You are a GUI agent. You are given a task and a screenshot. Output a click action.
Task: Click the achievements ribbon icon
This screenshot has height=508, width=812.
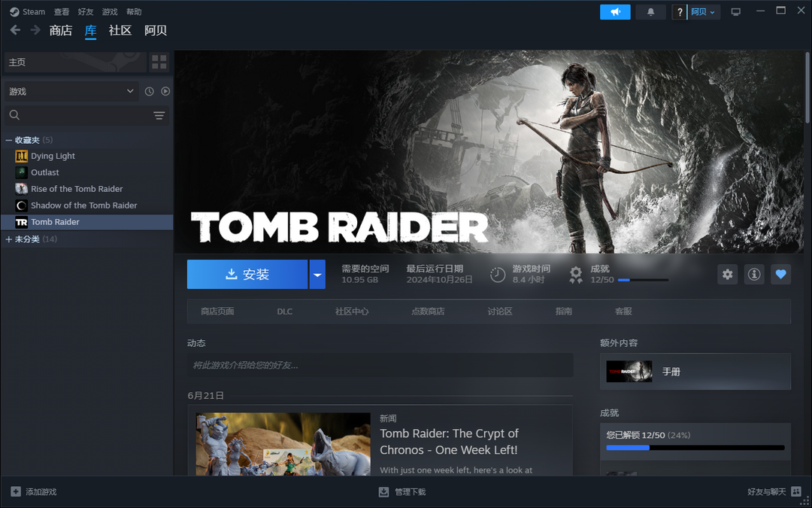point(576,274)
